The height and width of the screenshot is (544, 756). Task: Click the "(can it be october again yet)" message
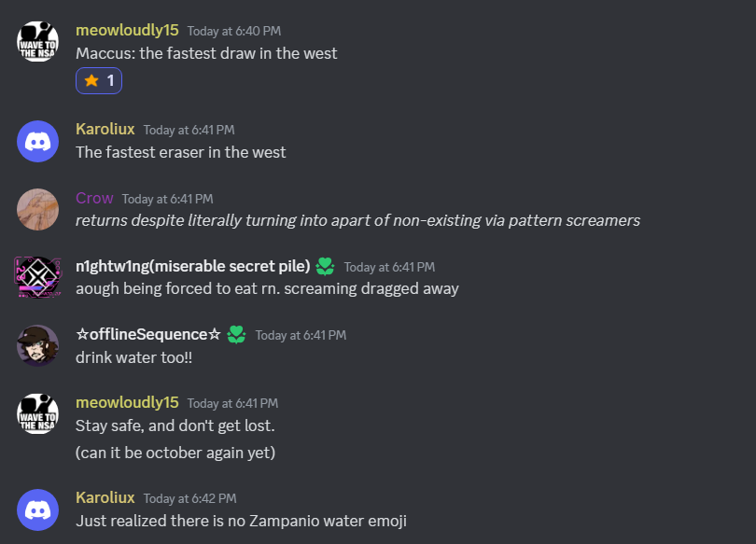tap(175, 453)
